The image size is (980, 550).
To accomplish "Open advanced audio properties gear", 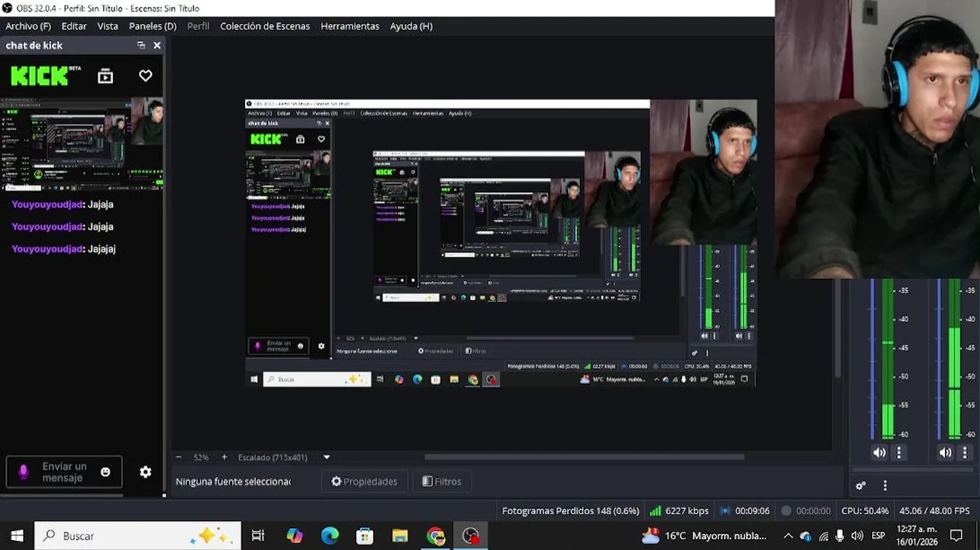I will (861, 485).
